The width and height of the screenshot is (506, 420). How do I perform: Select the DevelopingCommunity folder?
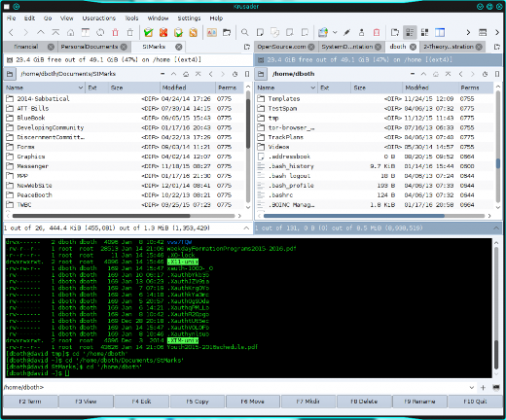point(124,127)
